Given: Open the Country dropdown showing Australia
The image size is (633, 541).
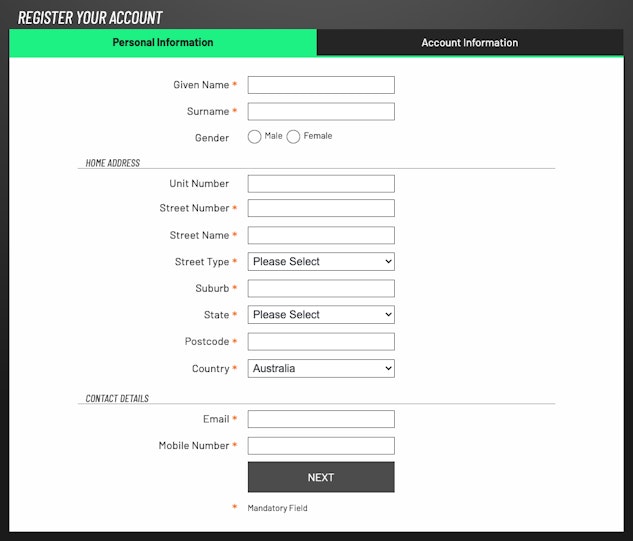Looking at the screenshot, I should (321, 369).
